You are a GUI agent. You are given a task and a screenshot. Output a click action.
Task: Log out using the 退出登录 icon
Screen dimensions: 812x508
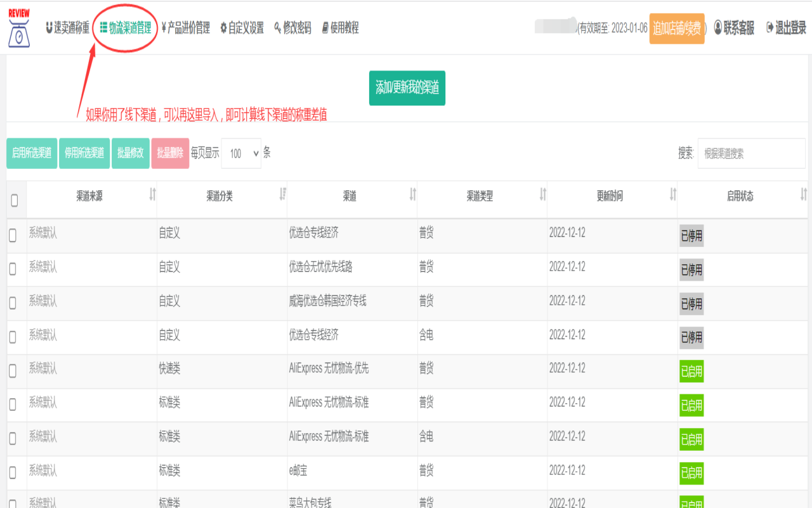(x=770, y=27)
